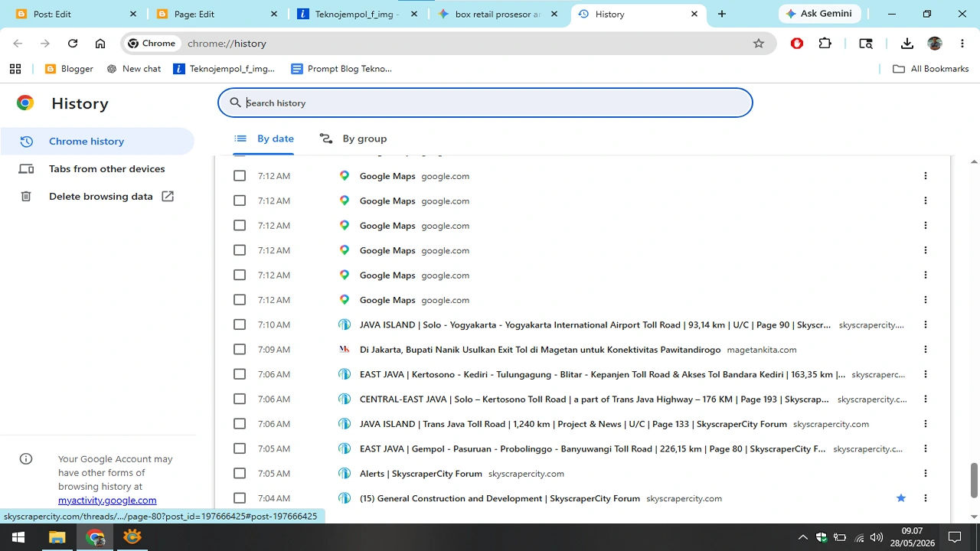Screen dimensions: 980x551
Task: Open the Prompt Blog Tekno bookmark
Action: coord(341,69)
